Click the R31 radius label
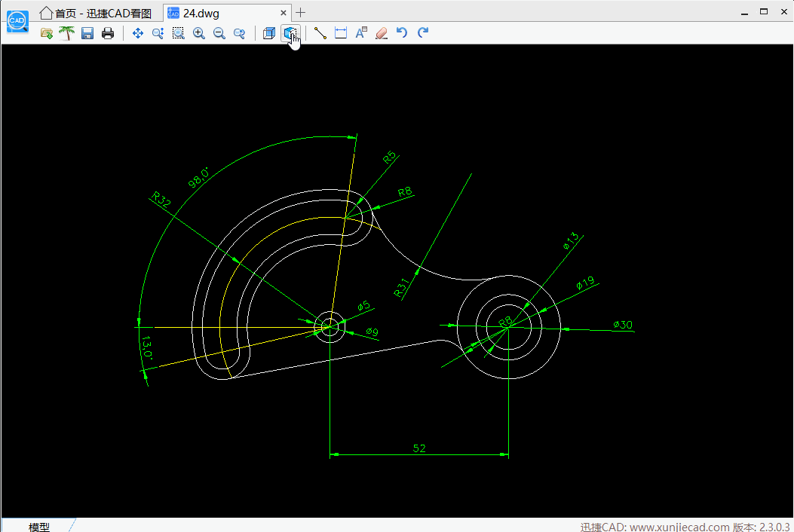The width and height of the screenshot is (794, 532). coord(401,287)
